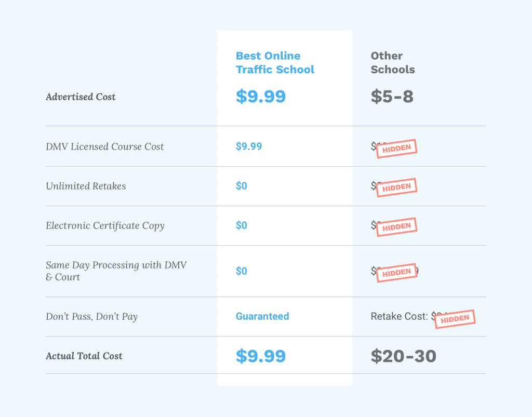The width and height of the screenshot is (532, 417).
Task: Click the $0 value for Unlimited Retakes
Action: coord(242,186)
